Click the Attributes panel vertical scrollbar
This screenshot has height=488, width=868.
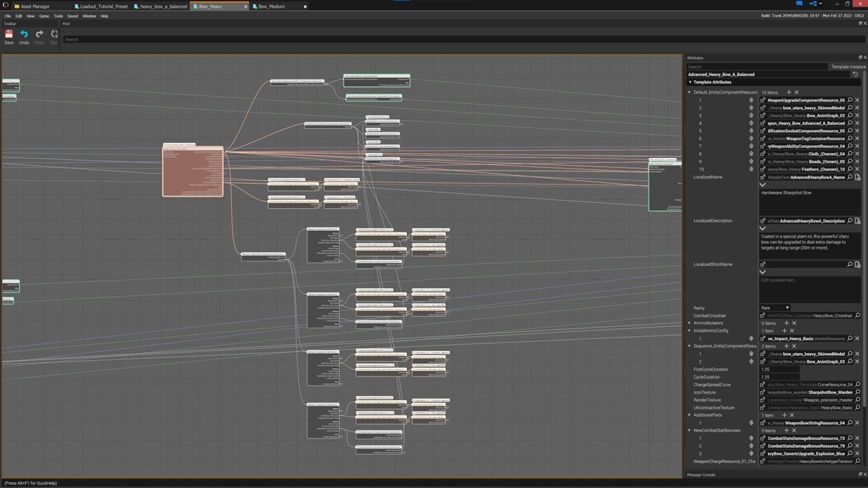click(x=865, y=237)
